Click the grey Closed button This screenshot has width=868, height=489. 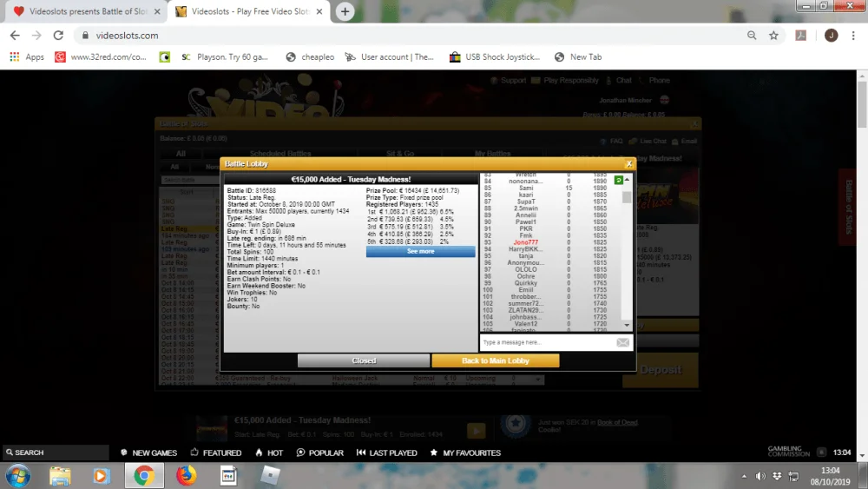tap(363, 360)
